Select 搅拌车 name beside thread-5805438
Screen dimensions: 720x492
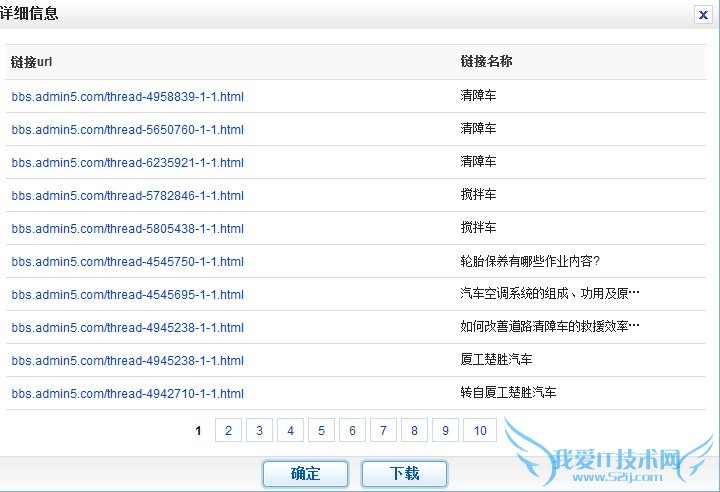[x=478, y=227]
